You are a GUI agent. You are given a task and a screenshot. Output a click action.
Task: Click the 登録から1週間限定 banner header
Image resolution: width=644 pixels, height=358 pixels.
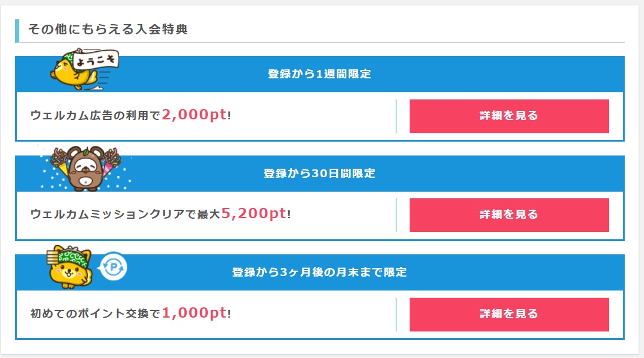319,75
